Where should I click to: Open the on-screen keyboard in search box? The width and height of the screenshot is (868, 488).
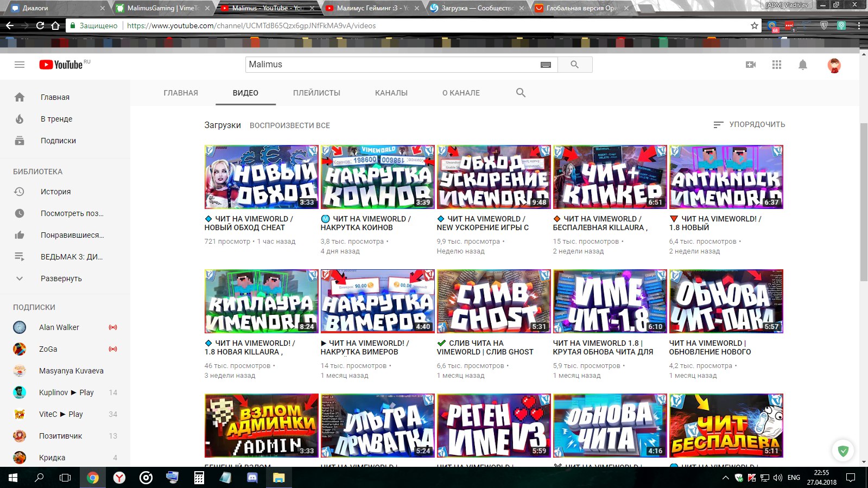[x=546, y=65]
